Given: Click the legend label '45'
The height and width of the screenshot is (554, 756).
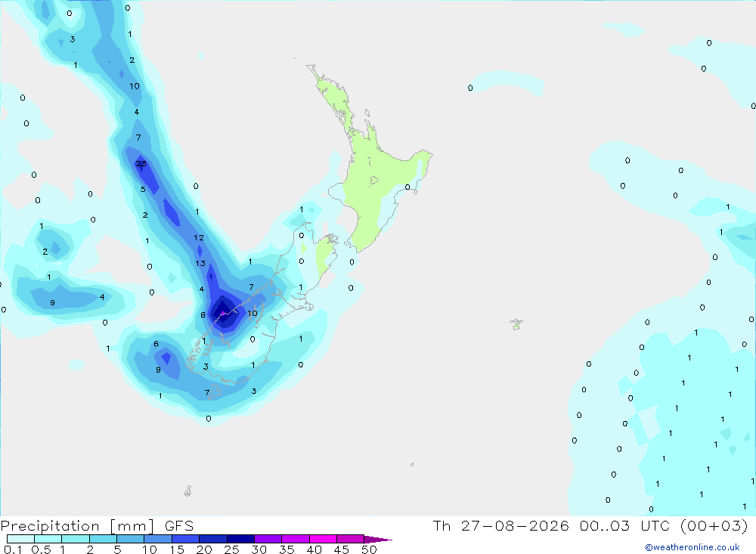Looking at the screenshot, I should pyautogui.click(x=342, y=549).
